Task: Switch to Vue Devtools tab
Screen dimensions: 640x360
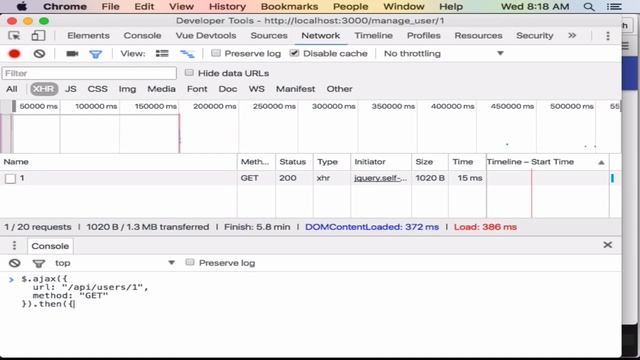Action: [x=206, y=36]
